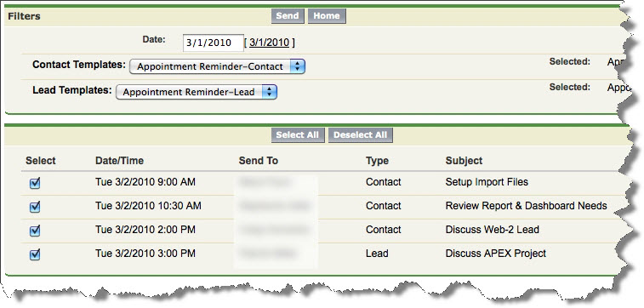The image size is (644, 308).
Task: Click Review Report & Dashboard Needs subject
Action: coord(526,206)
